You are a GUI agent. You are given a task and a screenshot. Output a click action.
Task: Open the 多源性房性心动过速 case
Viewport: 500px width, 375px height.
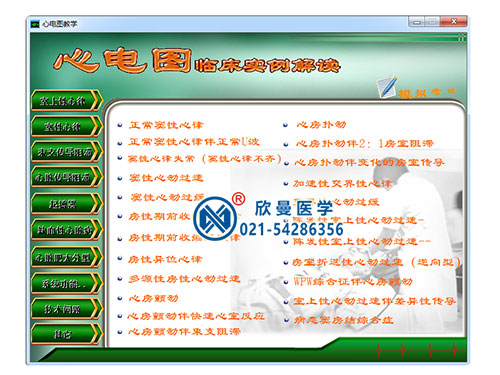pos(184,278)
